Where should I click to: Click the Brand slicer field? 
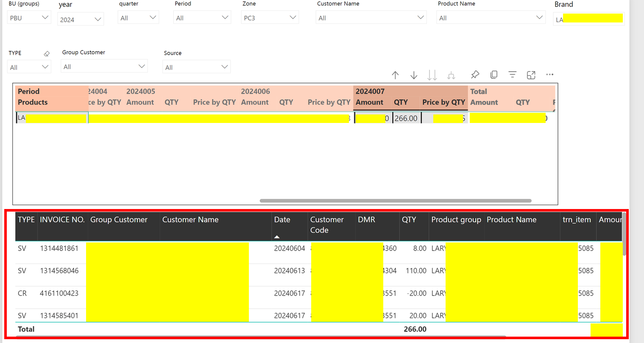tap(588, 19)
